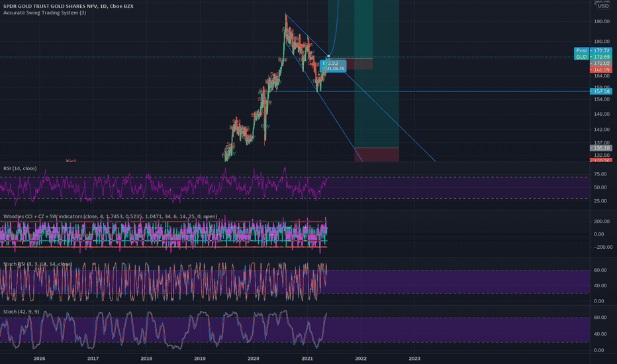Click the green GLD 172.69 price tag
The width and height of the screenshot is (617, 364).
593,57
